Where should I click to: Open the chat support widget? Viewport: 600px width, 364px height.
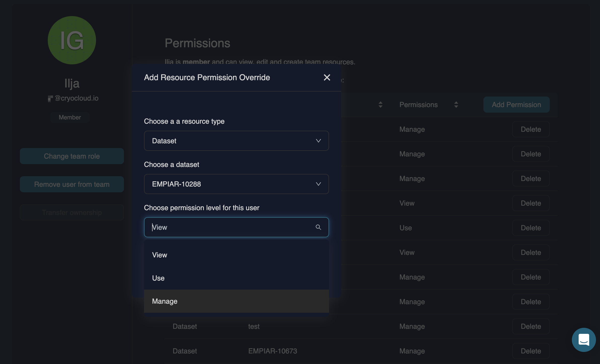point(583,340)
